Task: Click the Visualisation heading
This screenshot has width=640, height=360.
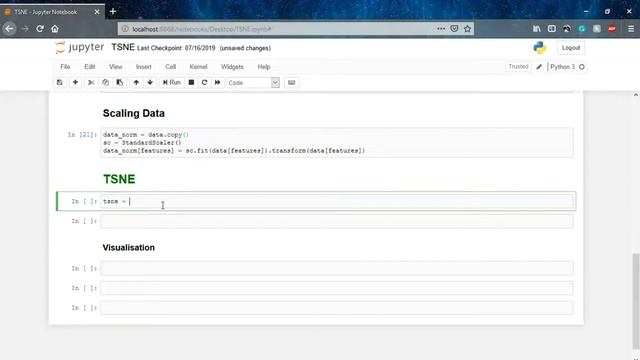Action: pos(129,248)
